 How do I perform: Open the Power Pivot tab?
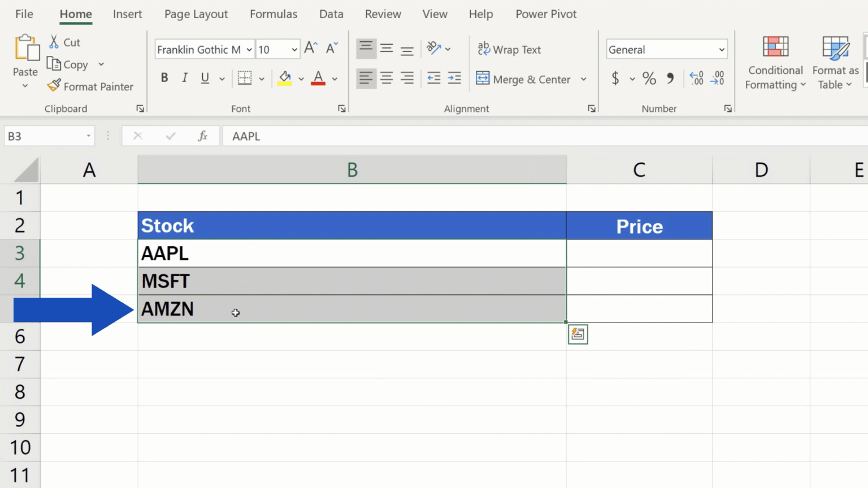[546, 14]
